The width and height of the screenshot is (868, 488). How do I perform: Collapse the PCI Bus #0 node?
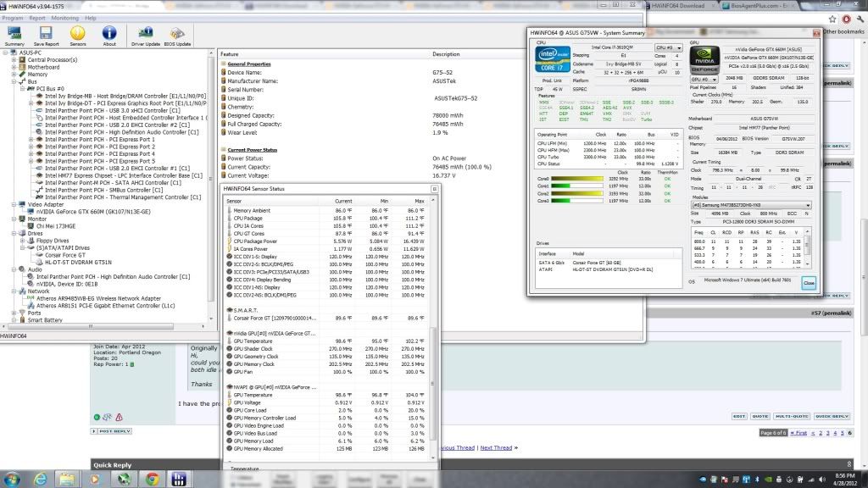point(23,88)
